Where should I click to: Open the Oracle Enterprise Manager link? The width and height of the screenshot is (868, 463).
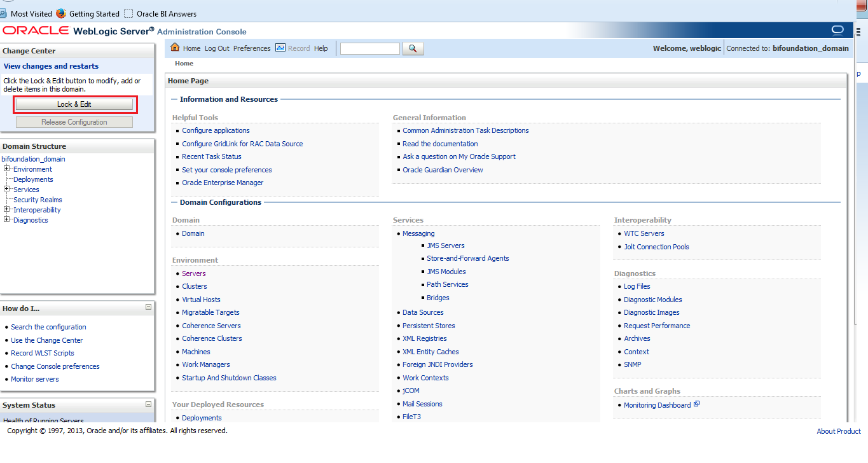tap(223, 183)
